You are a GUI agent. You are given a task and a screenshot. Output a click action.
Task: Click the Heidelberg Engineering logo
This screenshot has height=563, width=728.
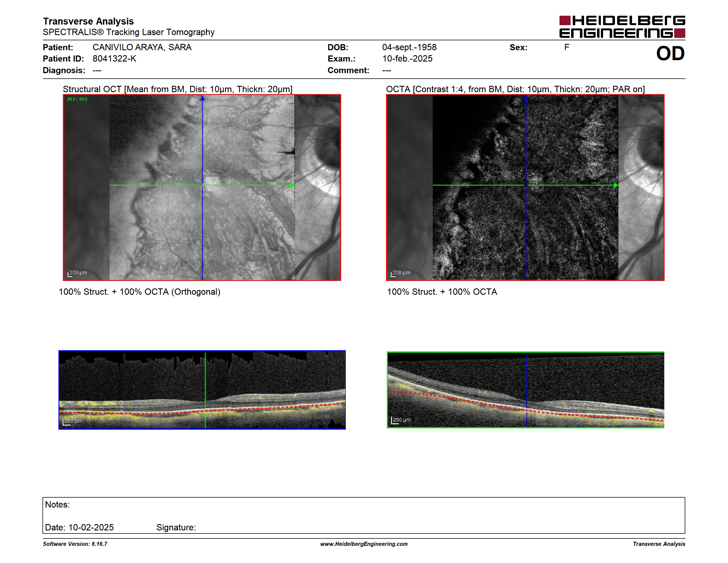[622, 27]
